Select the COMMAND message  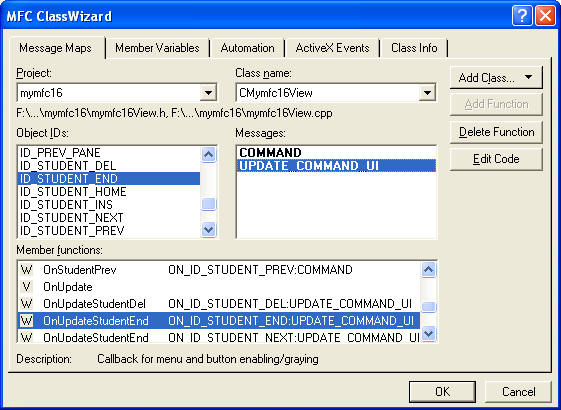pos(336,153)
